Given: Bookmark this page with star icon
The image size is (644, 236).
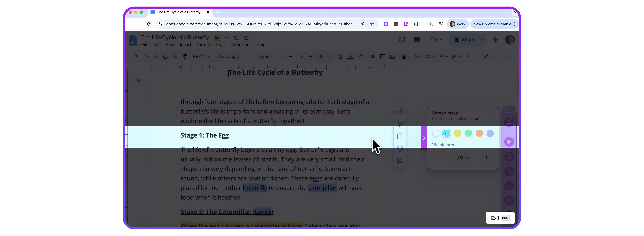Looking at the screenshot, I should (x=372, y=24).
